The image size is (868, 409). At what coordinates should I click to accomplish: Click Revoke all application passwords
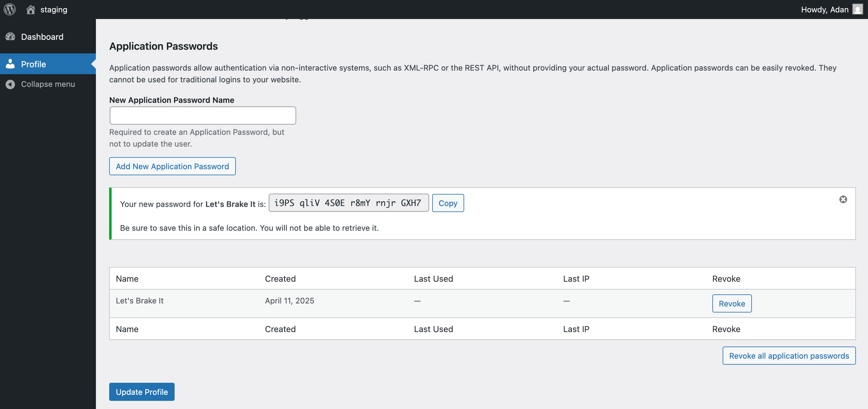click(789, 356)
